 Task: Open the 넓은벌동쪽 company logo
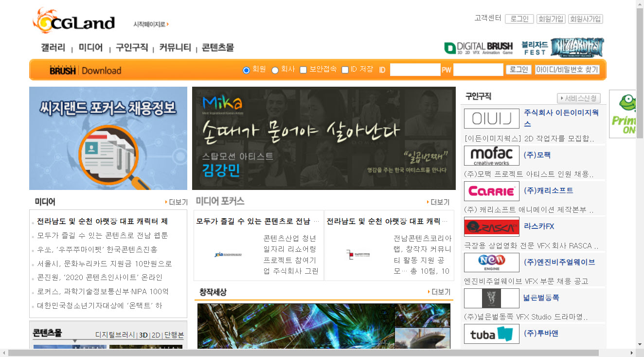point(491,298)
